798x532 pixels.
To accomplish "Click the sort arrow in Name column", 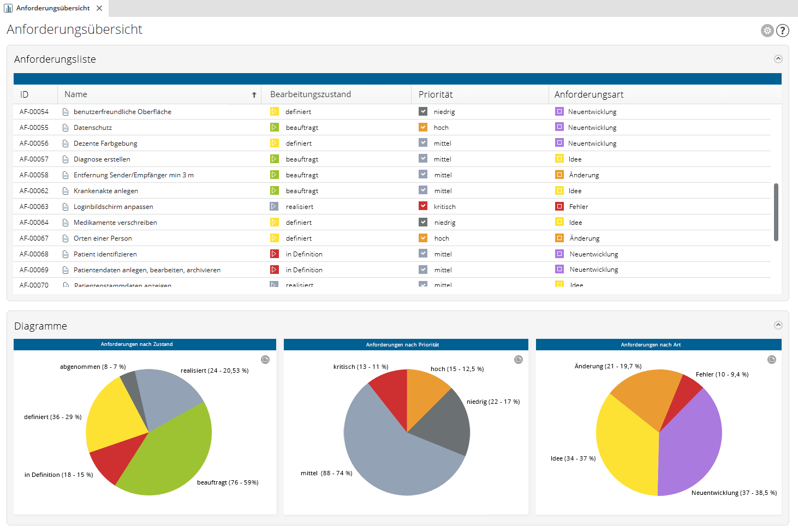I will (254, 95).
